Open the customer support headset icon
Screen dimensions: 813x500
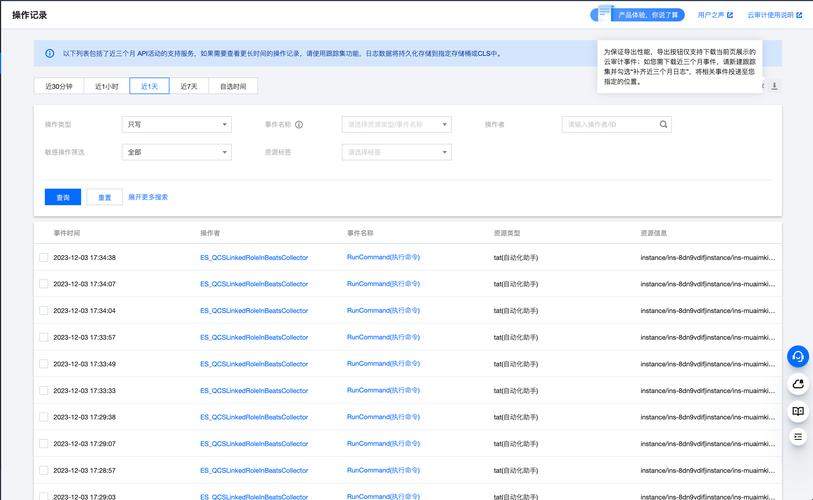798,356
